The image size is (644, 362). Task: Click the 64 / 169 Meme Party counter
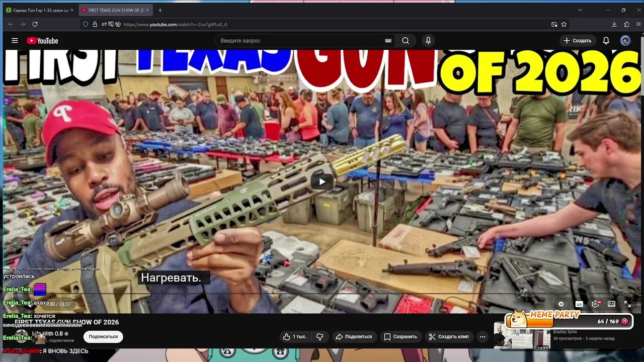[x=608, y=321]
